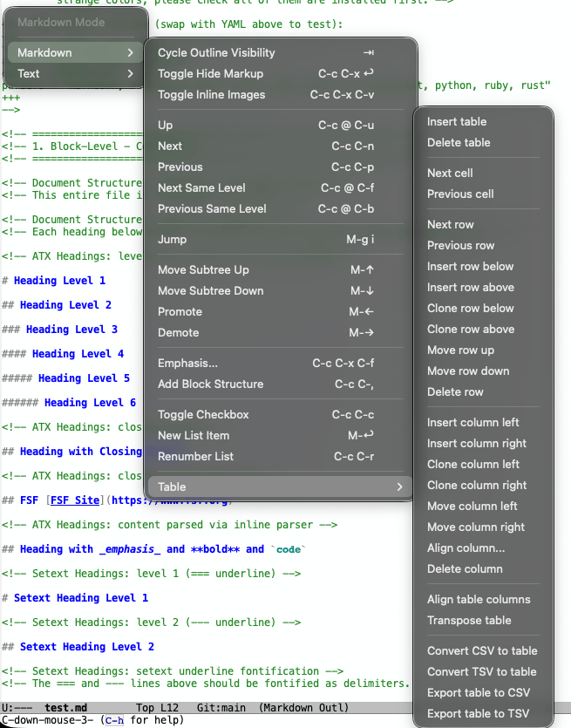Choose Export table to TSV
571x728 pixels.
483,713
